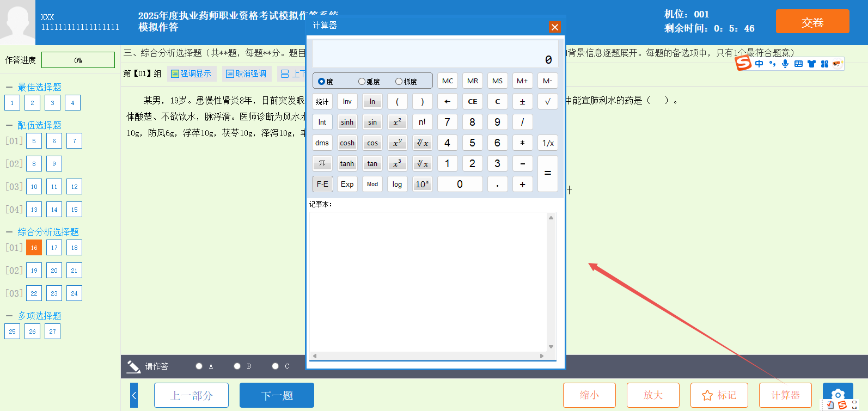Collapse the 综合分析选择题 section
This screenshot has height=411, width=868.
click(9, 232)
